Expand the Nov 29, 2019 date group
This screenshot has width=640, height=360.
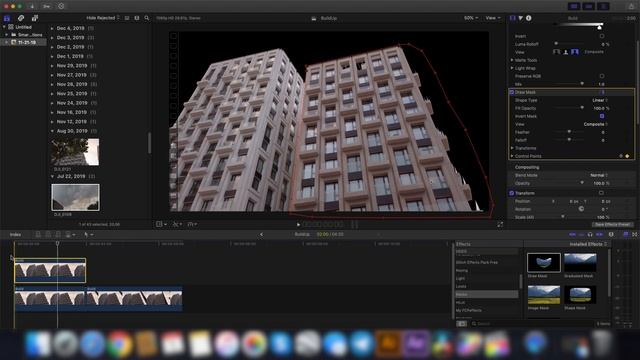pyautogui.click(x=52, y=66)
